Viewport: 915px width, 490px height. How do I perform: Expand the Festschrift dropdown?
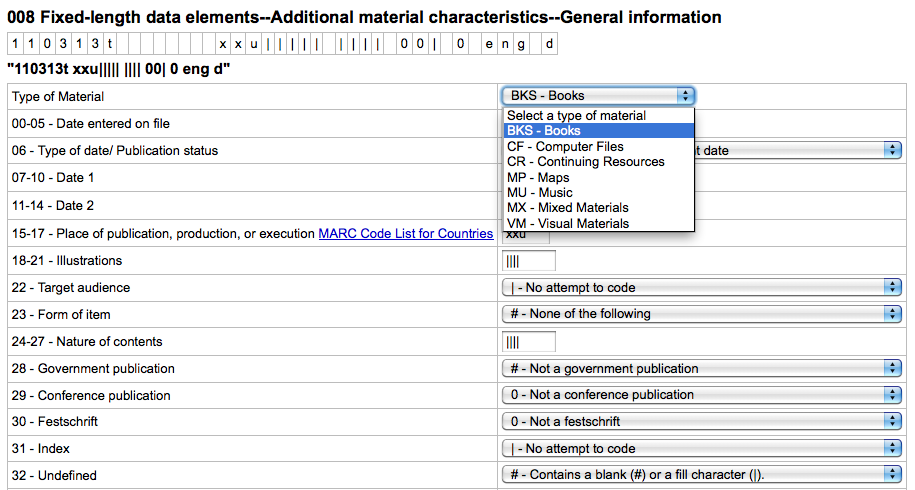pos(702,421)
